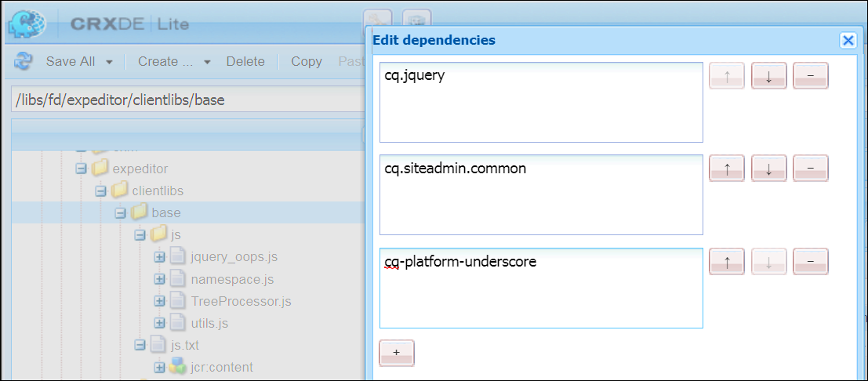Click Copy in the toolbar
868x381 pixels.
306,61
